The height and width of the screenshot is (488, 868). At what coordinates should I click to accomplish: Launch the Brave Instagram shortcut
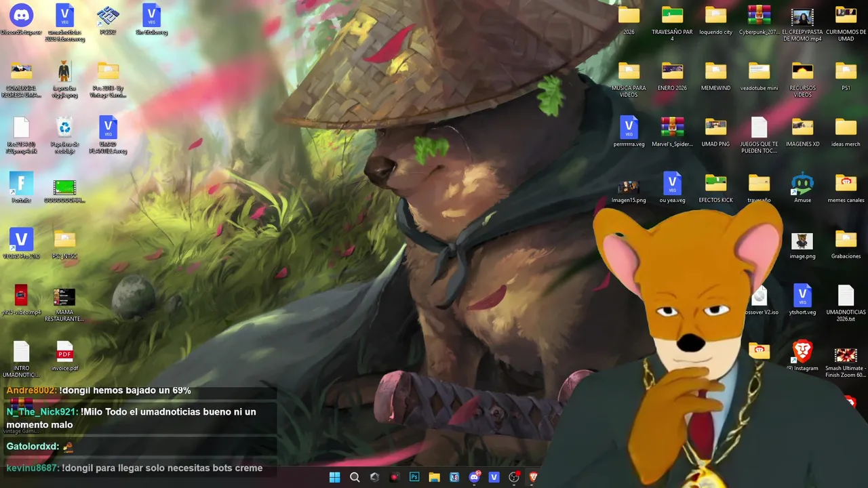tap(802, 356)
